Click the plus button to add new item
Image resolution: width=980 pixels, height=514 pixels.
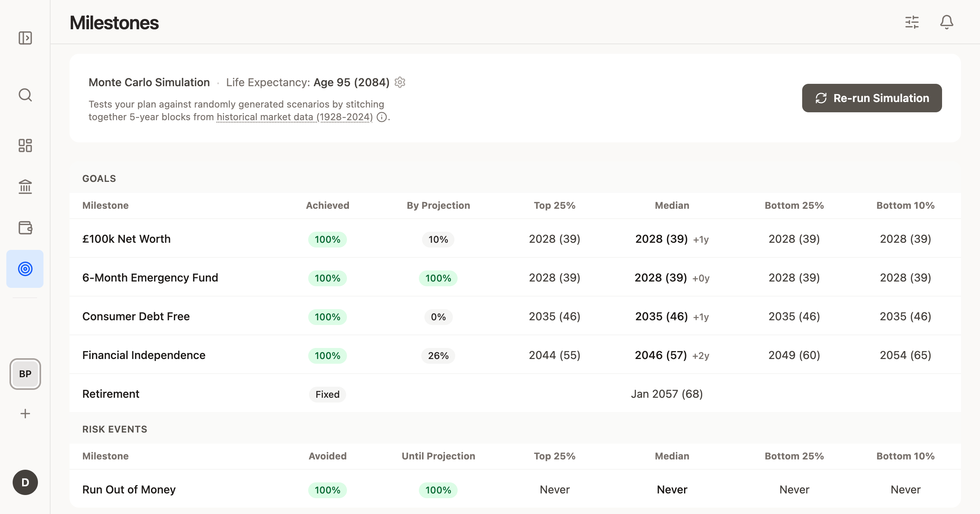[x=25, y=414]
